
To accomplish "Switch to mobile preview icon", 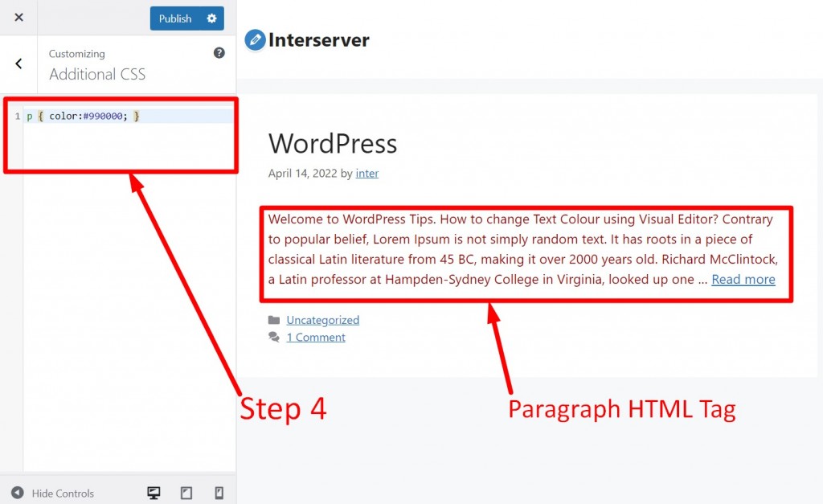I will [219, 493].
